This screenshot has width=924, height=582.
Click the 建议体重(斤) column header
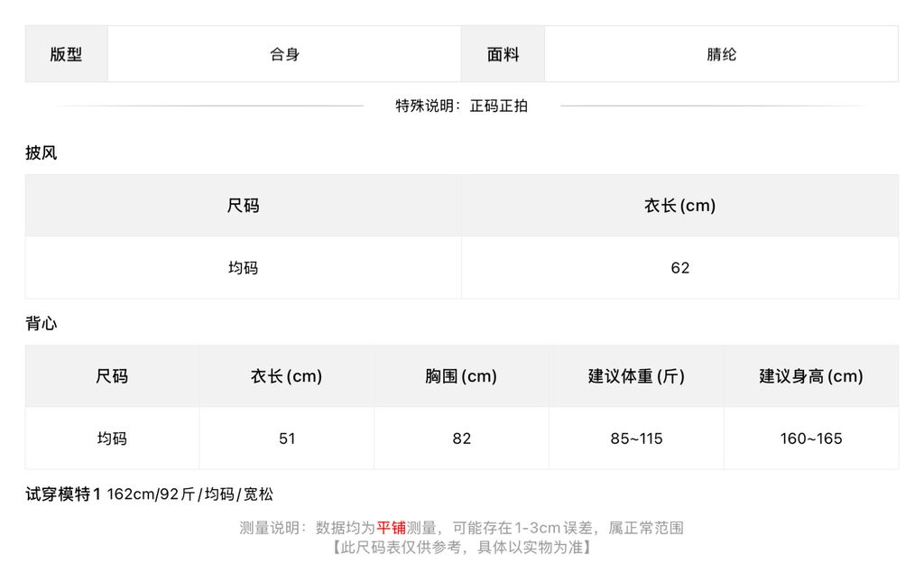pos(636,376)
